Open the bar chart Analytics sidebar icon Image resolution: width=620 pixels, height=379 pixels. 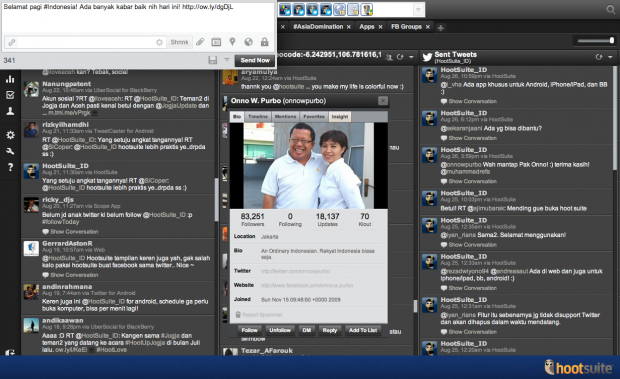(x=10, y=79)
